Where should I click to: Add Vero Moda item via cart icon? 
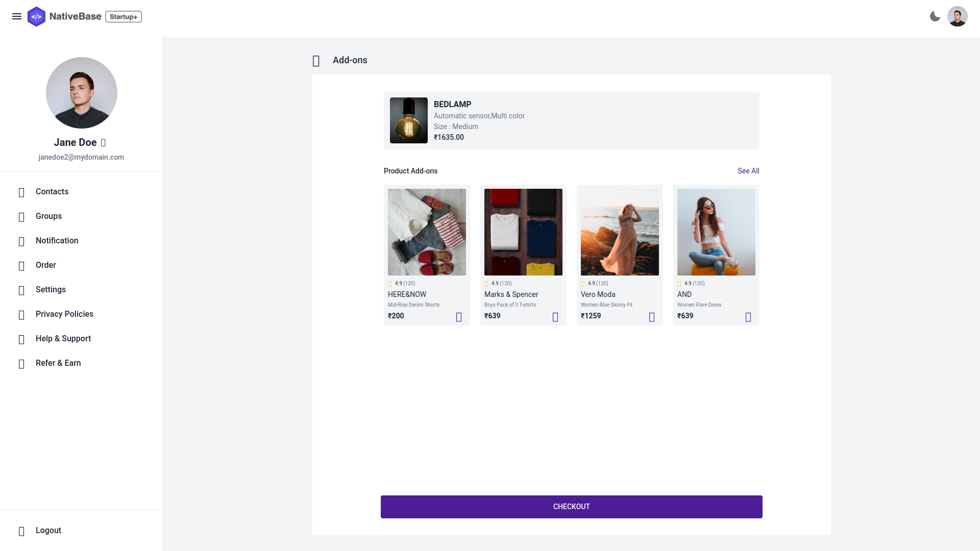coord(652,317)
